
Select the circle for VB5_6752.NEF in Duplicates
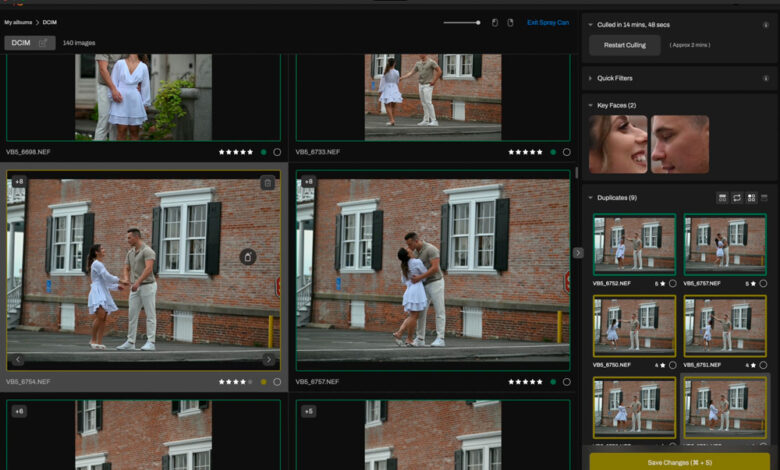point(673,284)
